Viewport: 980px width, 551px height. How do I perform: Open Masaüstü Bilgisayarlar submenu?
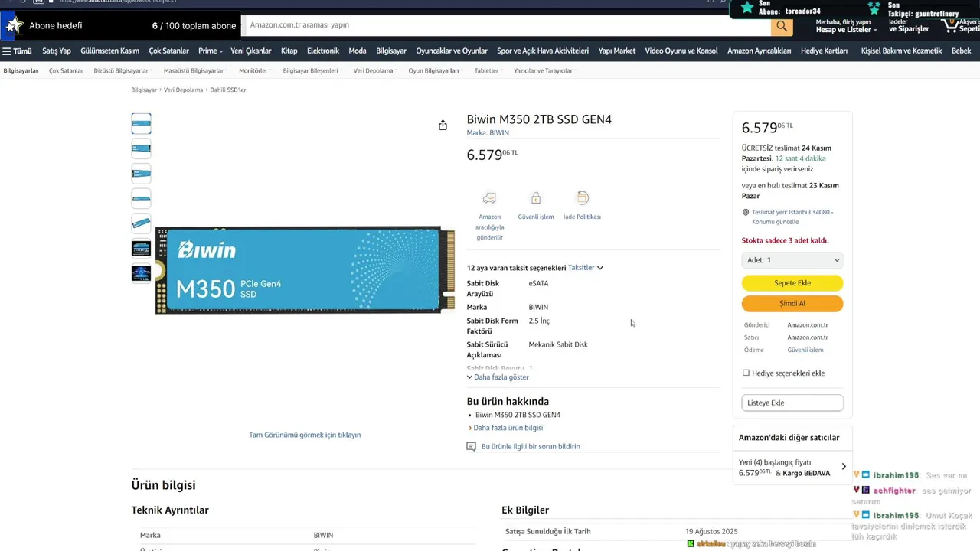click(x=195, y=70)
